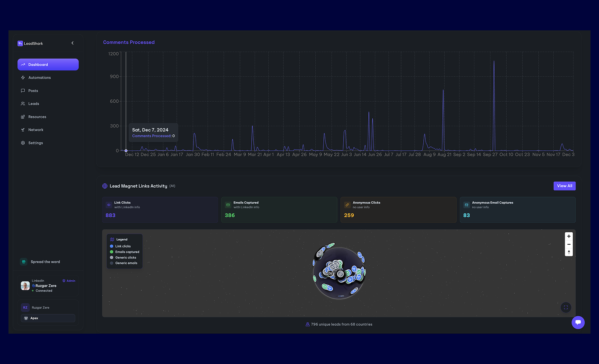Zoom in on the globe map
599x364 pixels.
pos(569,236)
